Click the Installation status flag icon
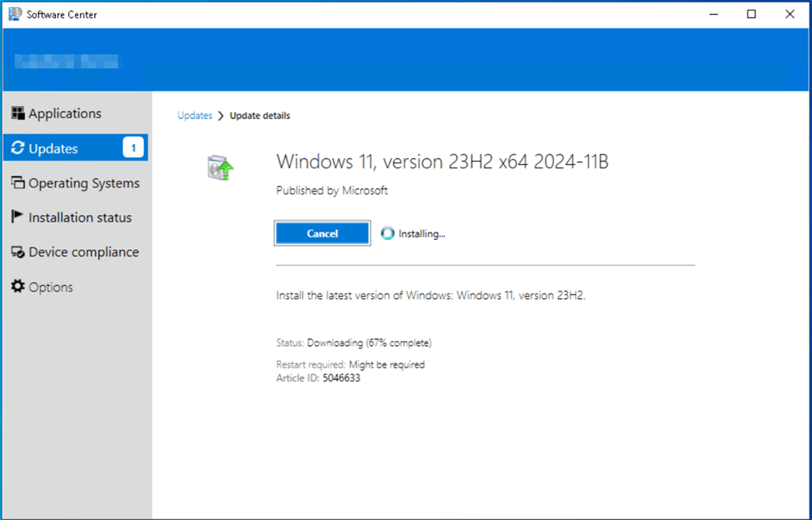The height and width of the screenshot is (520, 812). tap(17, 217)
